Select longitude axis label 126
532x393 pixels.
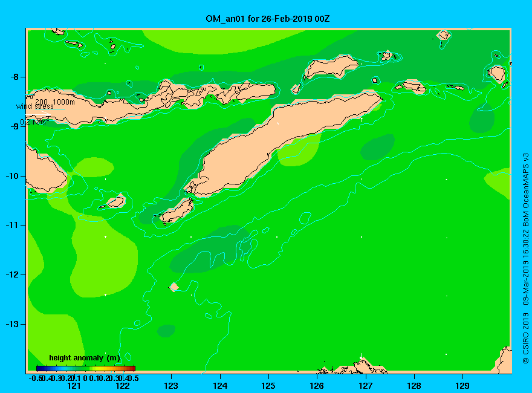click(317, 386)
